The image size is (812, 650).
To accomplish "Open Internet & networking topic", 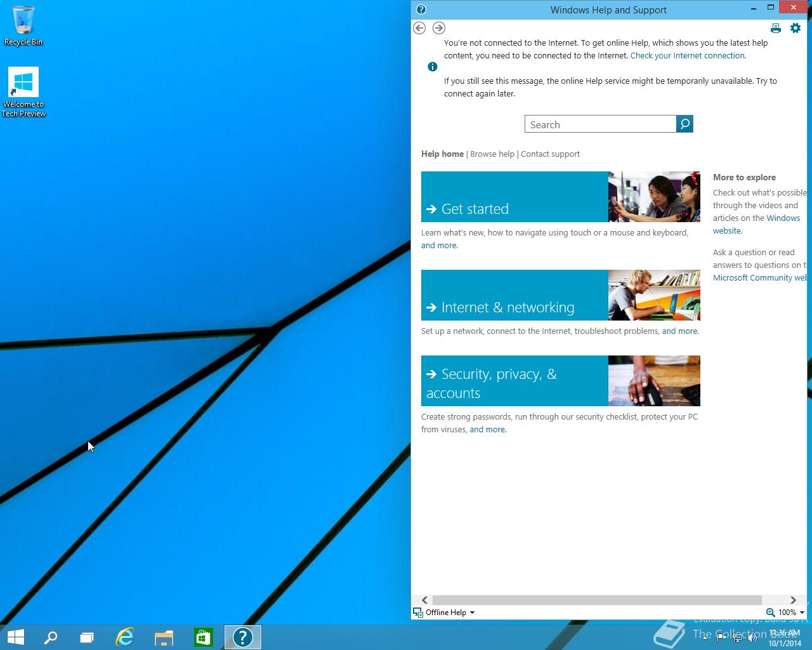I will [514, 295].
